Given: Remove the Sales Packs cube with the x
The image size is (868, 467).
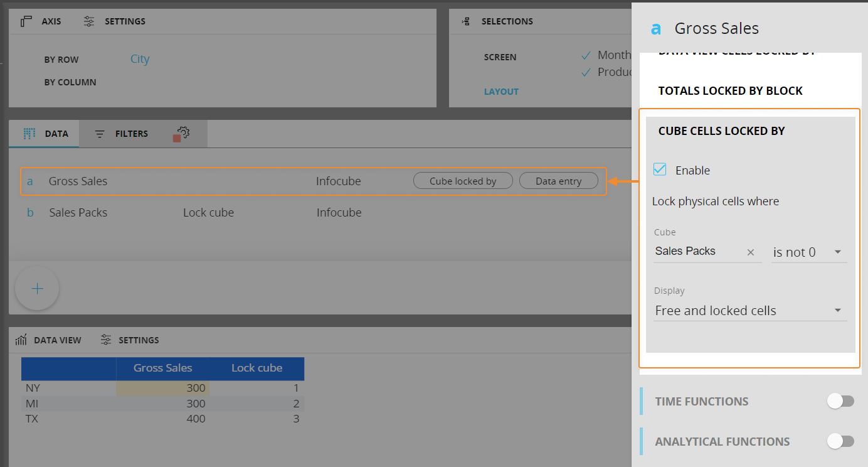Looking at the screenshot, I should [751, 252].
